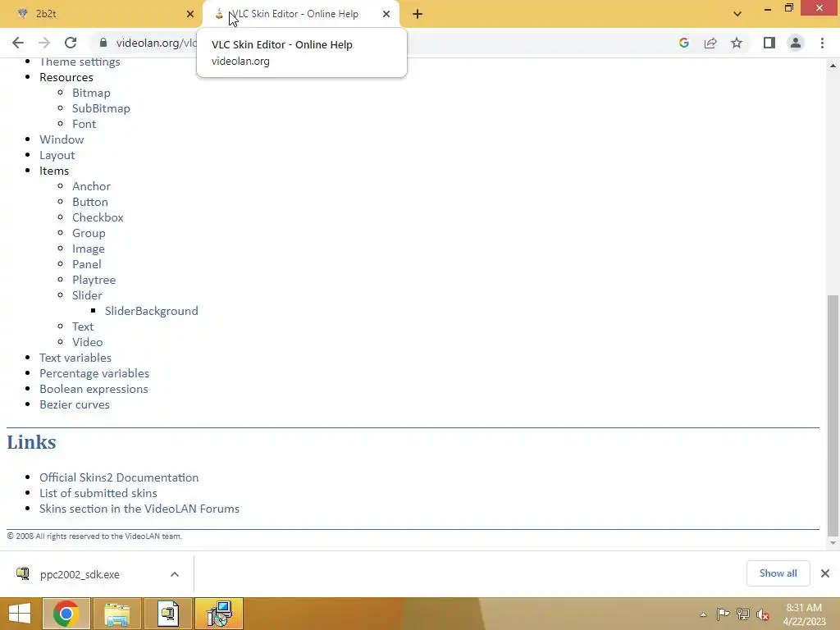Click the installer taskbar icon
Image resolution: width=840 pixels, height=630 pixels.
pyautogui.click(x=168, y=614)
